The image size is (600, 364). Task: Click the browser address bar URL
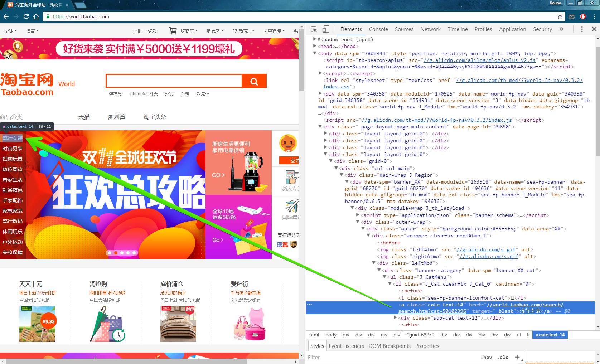(81, 16)
